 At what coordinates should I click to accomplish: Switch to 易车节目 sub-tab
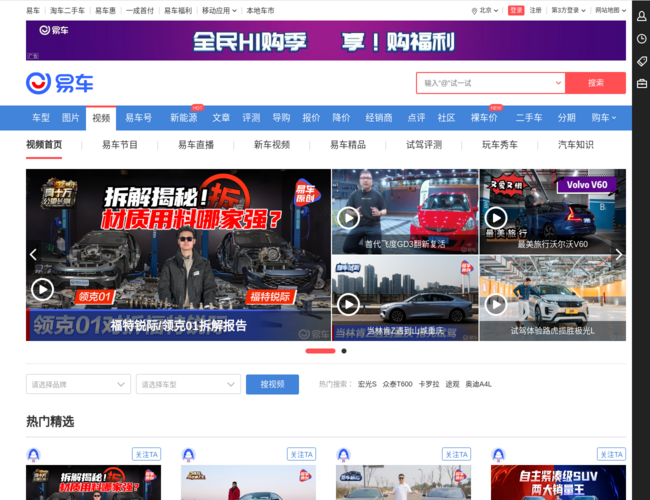tap(120, 145)
